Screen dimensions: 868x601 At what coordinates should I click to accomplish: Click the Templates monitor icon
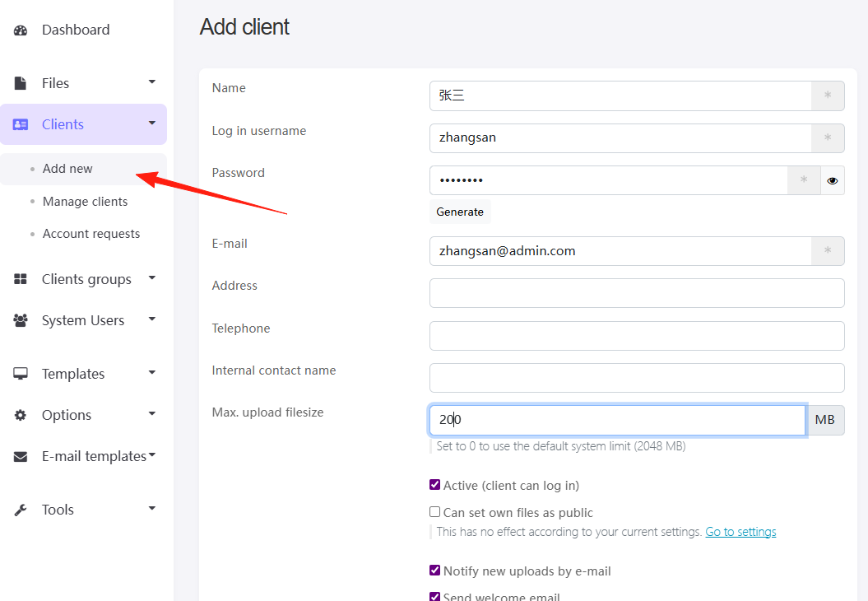tap(21, 373)
